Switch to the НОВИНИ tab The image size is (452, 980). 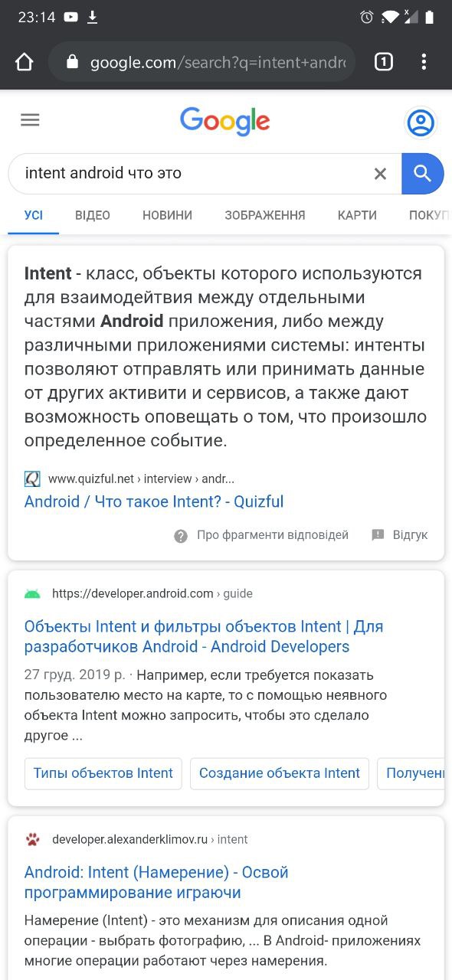pyautogui.click(x=167, y=215)
